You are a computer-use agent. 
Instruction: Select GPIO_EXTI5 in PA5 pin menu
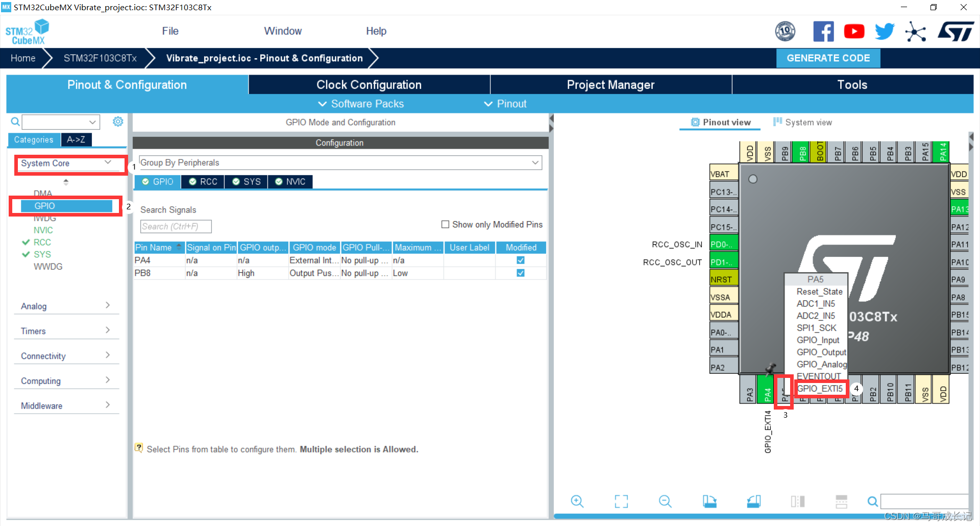[820, 389]
